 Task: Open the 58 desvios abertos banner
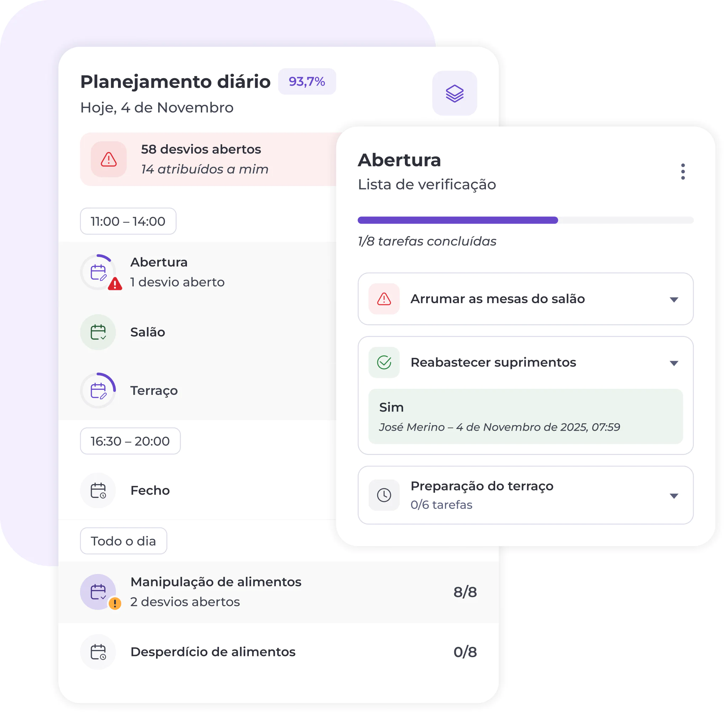pyautogui.click(x=208, y=159)
